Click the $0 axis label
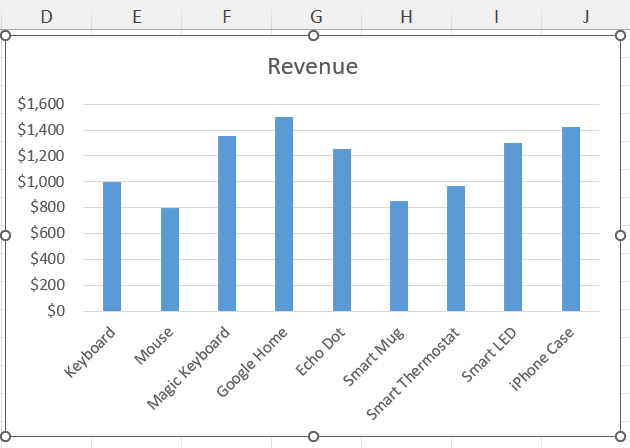 point(56,311)
